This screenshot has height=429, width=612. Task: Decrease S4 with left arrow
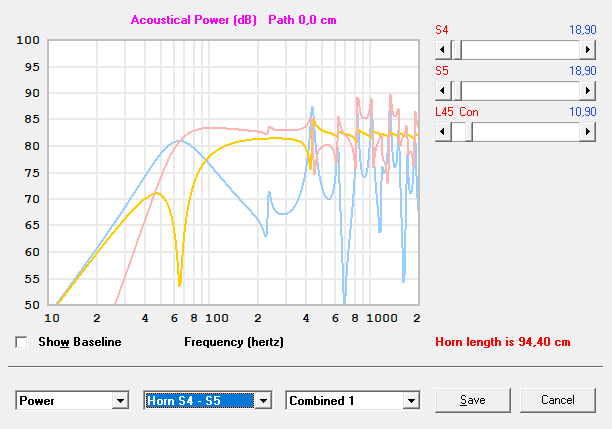click(x=443, y=50)
